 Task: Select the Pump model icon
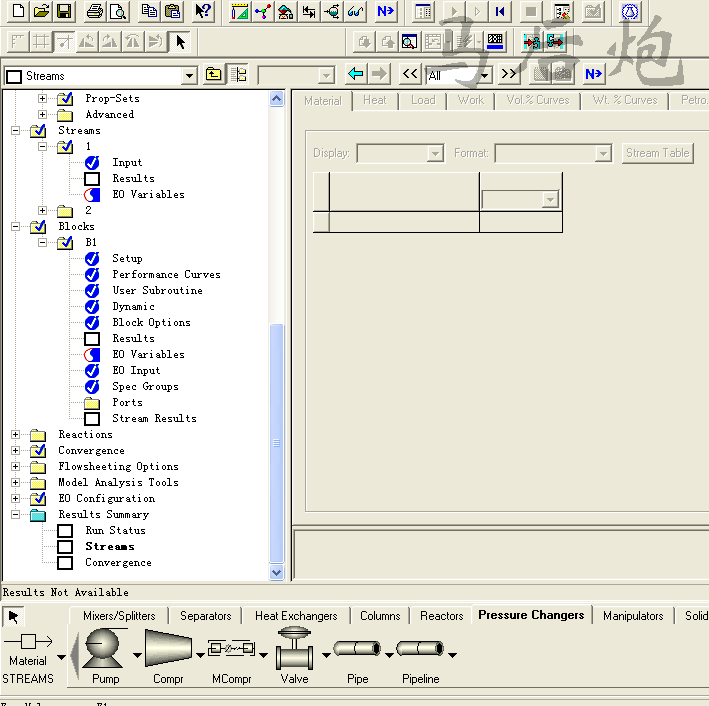pos(104,648)
